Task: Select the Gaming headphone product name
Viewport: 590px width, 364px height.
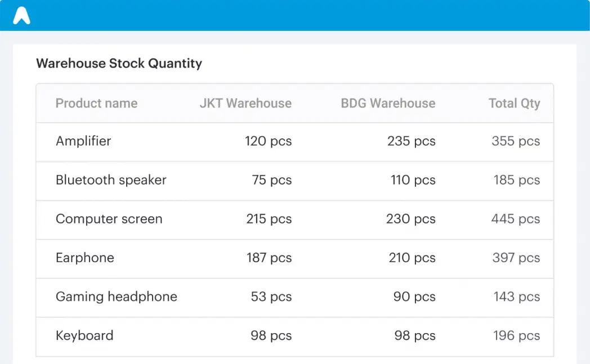Action: [x=116, y=296]
